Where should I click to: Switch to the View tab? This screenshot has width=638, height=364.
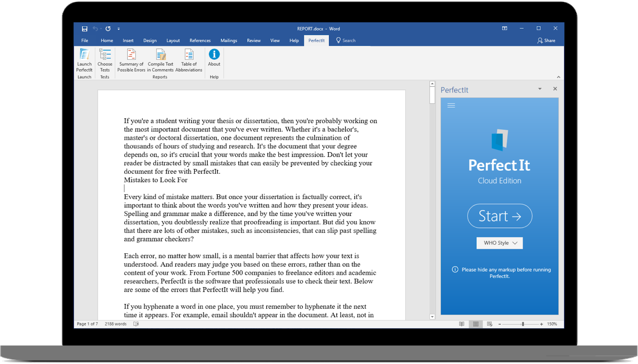275,41
